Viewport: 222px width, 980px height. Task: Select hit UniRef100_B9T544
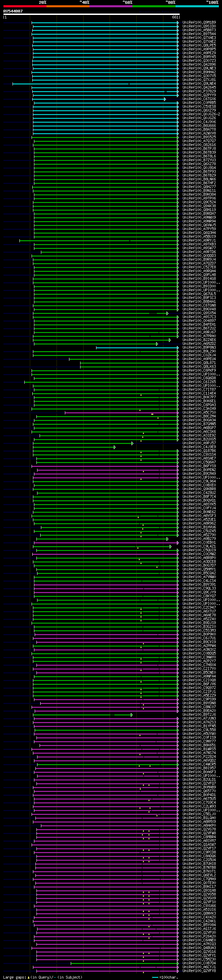(199, 34)
